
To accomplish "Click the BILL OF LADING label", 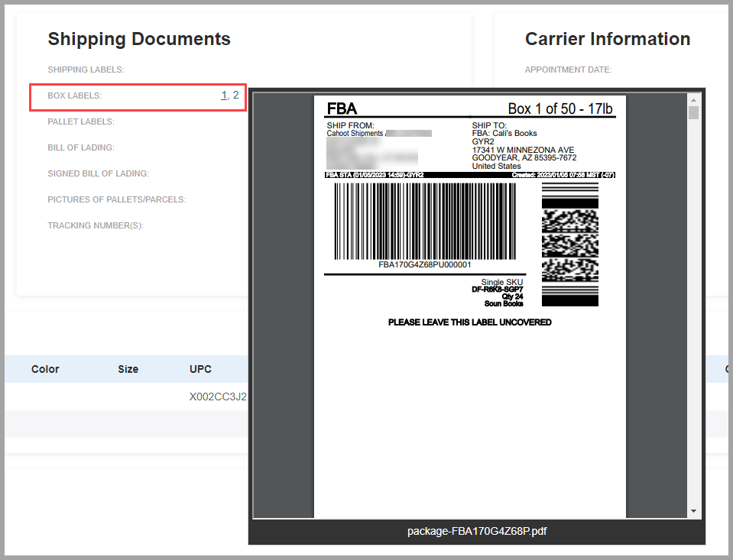I will [81, 147].
